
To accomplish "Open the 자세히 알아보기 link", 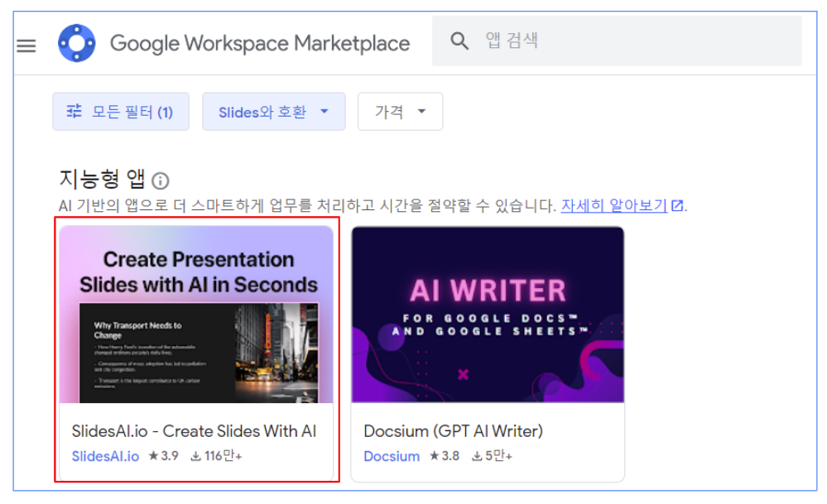I will pyautogui.click(x=623, y=205).
